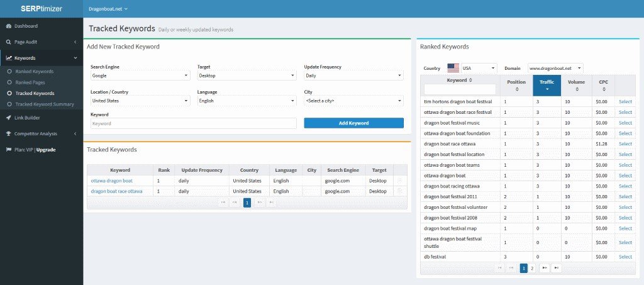Viewport: 644px width, 285px height.
Task: Go to last page of Ranked Keywords
Action: (556, 268)
